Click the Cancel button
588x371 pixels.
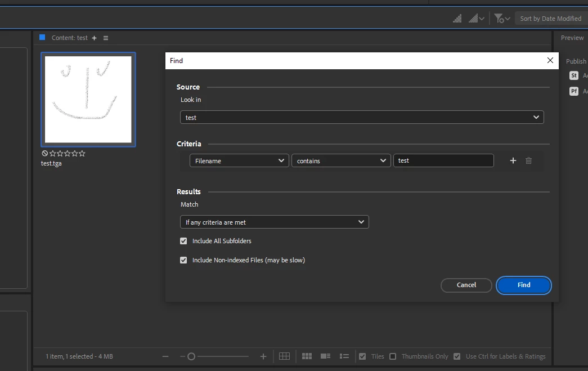(x=466, y=285)
